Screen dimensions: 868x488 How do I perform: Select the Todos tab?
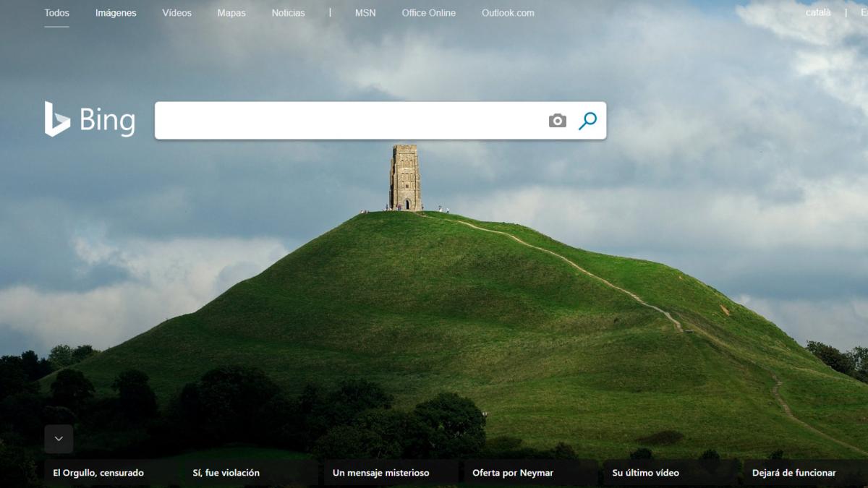(56, 13)
